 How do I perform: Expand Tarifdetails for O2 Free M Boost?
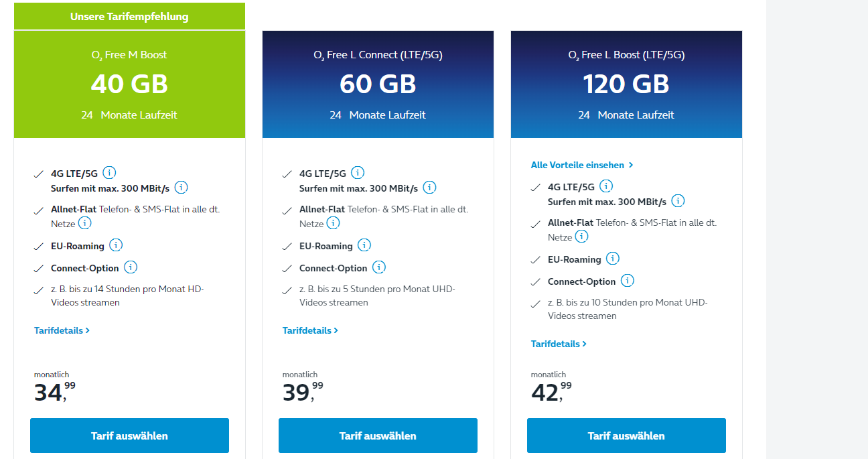click(x=62, y=330)
